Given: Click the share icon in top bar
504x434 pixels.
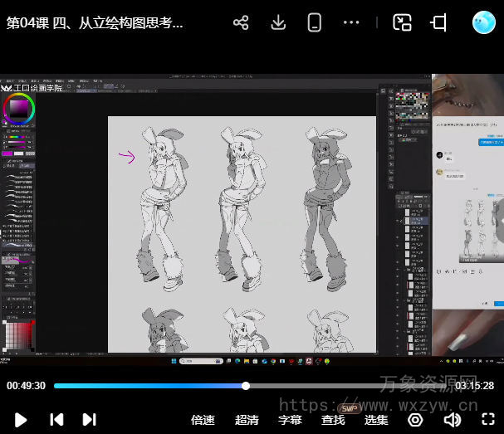Looking at the screenshot, I should (241, 22).
